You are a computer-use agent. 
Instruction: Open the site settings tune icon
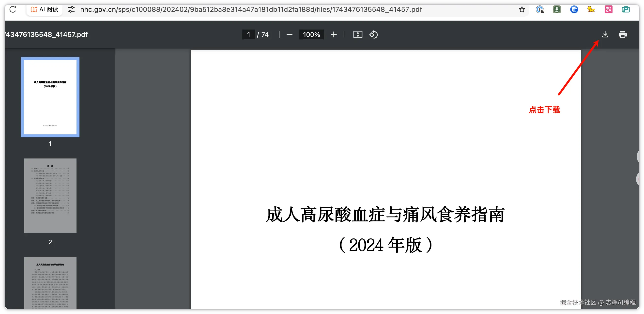click(71, 10)
